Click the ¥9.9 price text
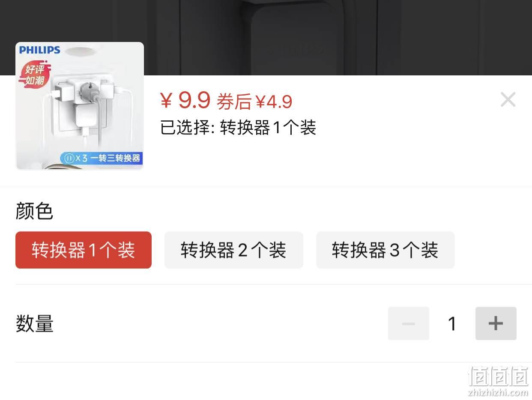The image size is (532, 400). click(185, 100)
